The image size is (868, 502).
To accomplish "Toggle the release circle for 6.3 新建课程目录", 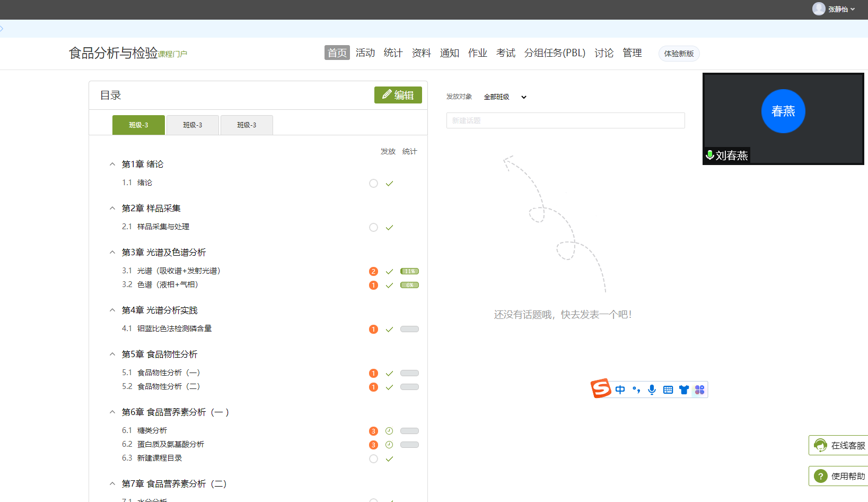I will click(373, 459).
